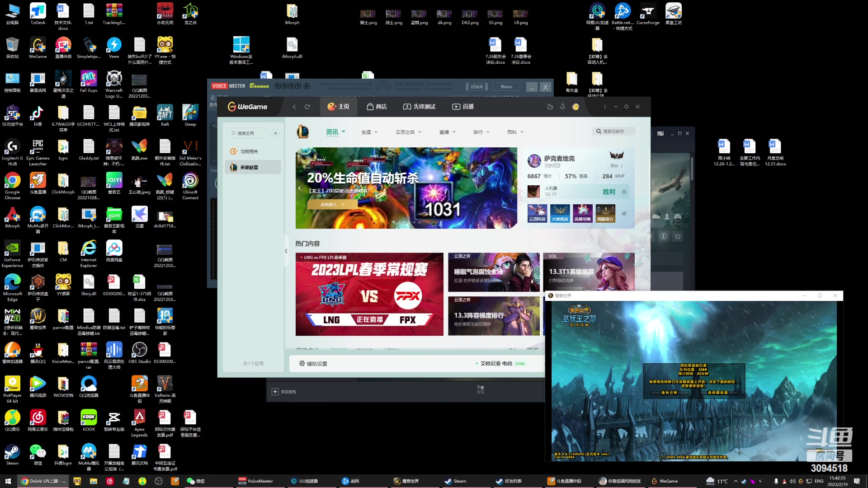Click the League of Legends logo in WeGame
Image resolution: width=868 pixels, height=488 pixels.
[x=302, y=132]
